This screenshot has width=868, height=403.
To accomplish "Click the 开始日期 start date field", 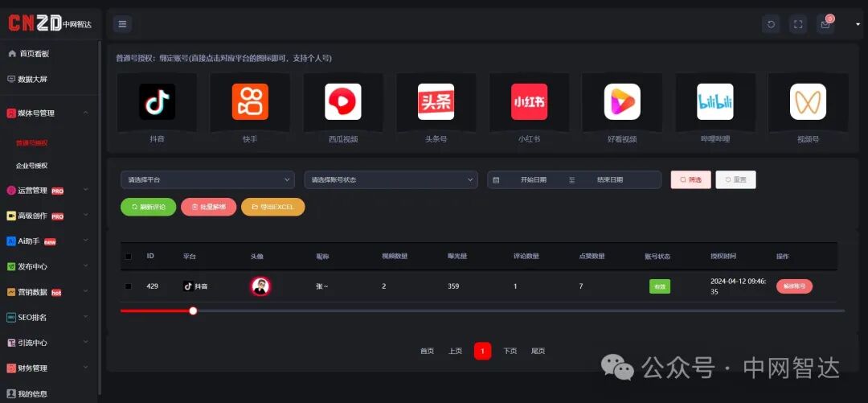I will [x=534, y=180].
